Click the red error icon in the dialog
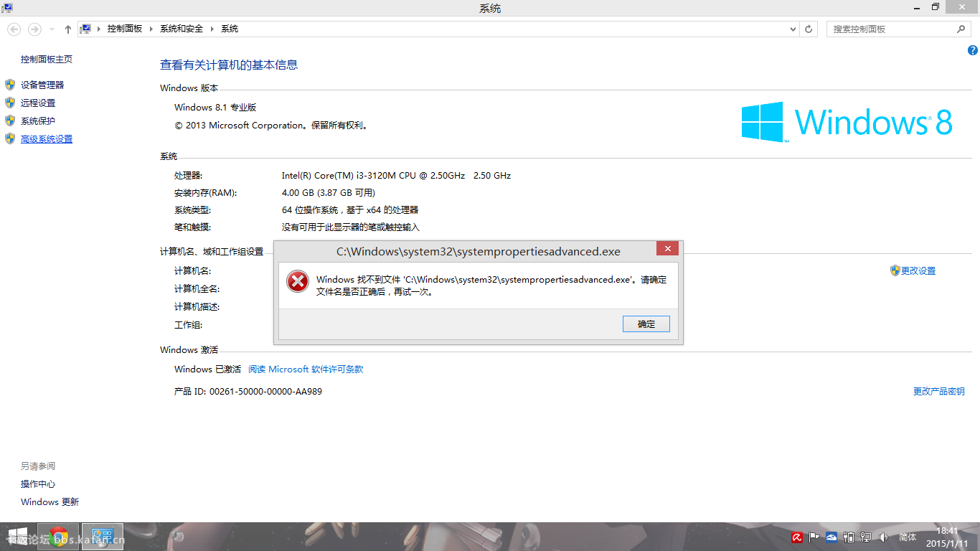980x551 pixels. (x=297, y=281)
